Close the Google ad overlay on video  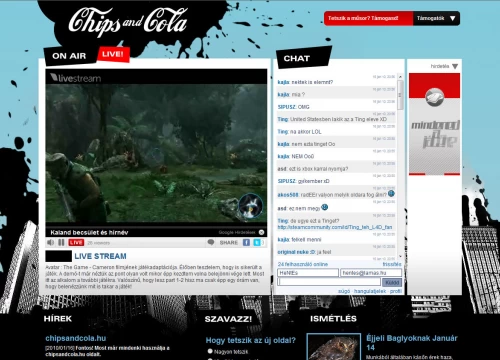[x=261, y=232]
